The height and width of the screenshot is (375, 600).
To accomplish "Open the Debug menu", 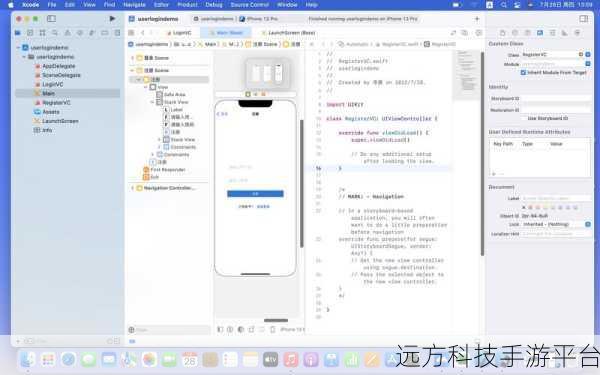I will point(214,5).
